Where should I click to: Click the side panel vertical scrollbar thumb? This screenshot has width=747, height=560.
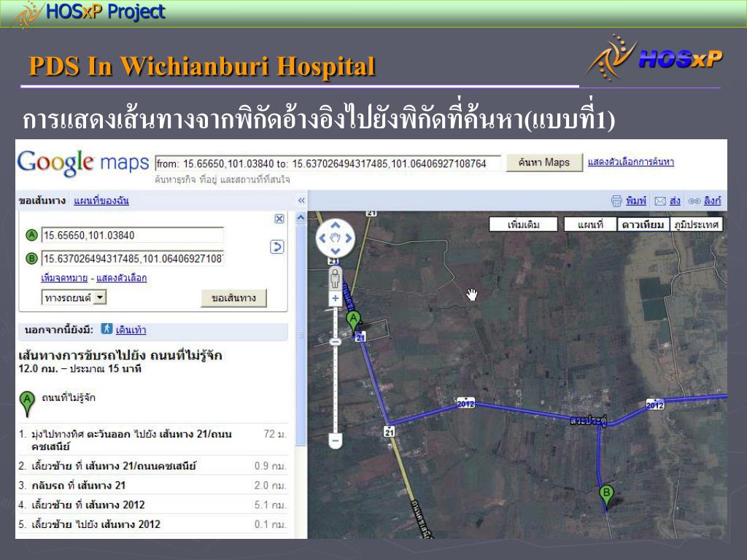301,335
